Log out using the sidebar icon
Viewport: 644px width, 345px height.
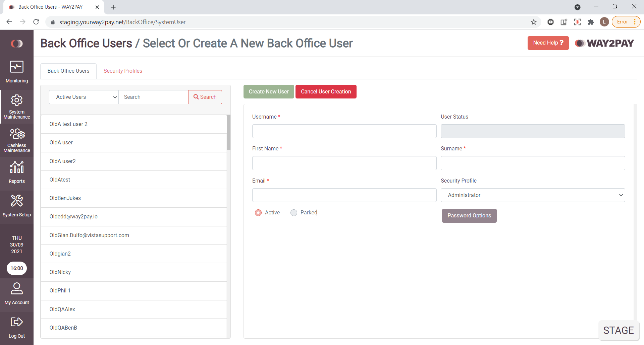[x=16, y=327]
